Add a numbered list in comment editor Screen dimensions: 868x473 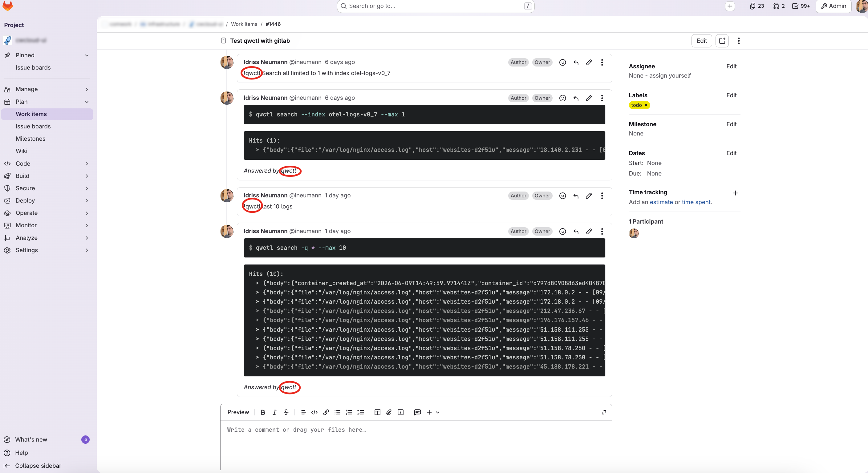[349, 412]
